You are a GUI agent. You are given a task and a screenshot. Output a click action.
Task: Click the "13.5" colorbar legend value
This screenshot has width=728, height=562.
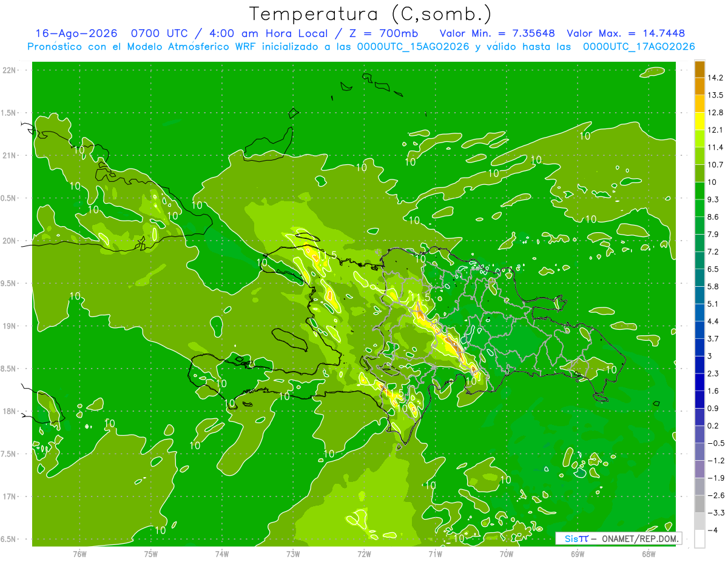(715, 95)
